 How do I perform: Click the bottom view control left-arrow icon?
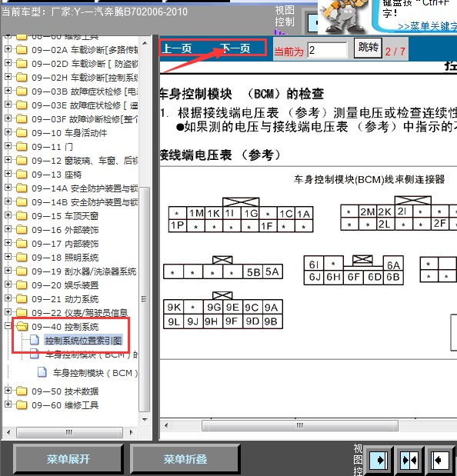440,460
